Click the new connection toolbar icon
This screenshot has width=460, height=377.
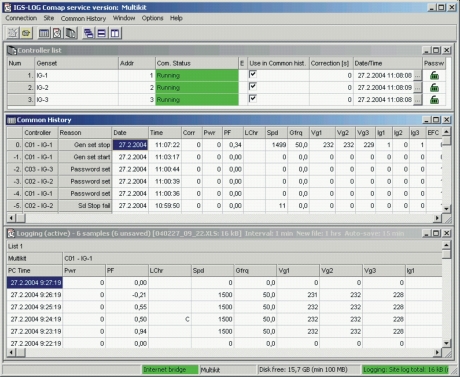13,33
